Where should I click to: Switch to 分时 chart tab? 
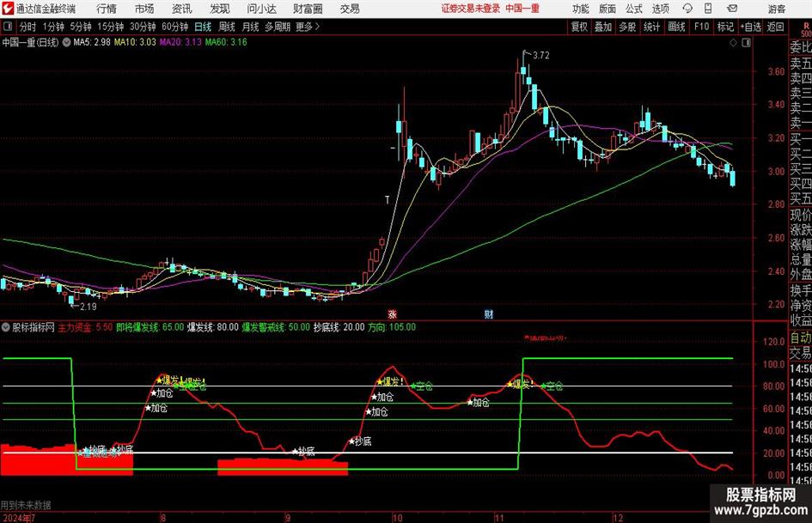(x=27, y=27)
